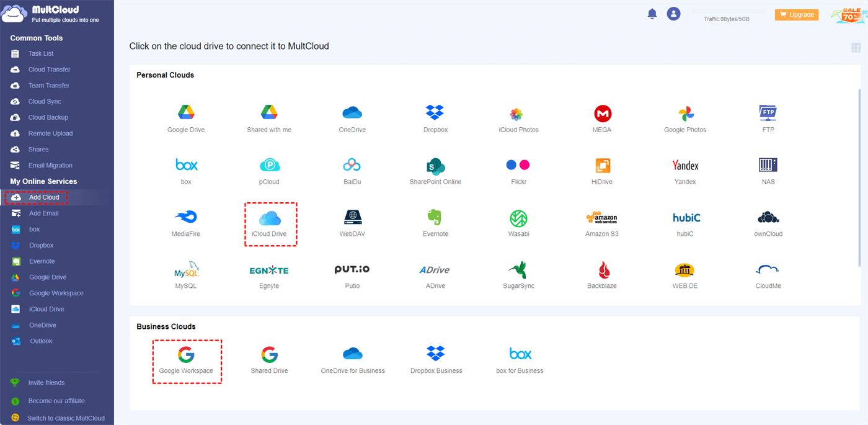Choose OneDrive from Personal Clouds grid
The height and width of the screenshot is (425, 868).
[352, 119]
